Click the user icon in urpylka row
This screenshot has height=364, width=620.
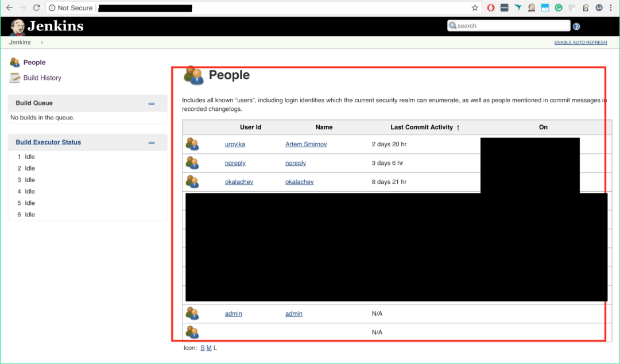tap(192, 144)
